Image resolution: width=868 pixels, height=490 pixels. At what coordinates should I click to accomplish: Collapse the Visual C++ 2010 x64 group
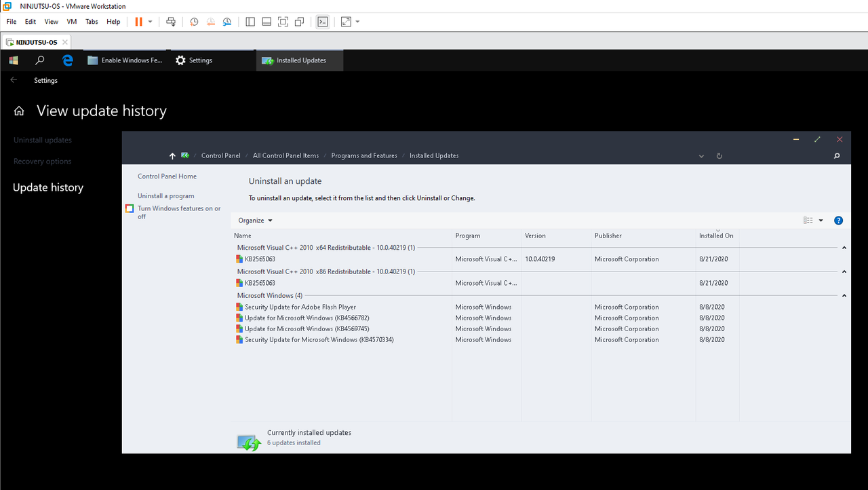(844, 248)
